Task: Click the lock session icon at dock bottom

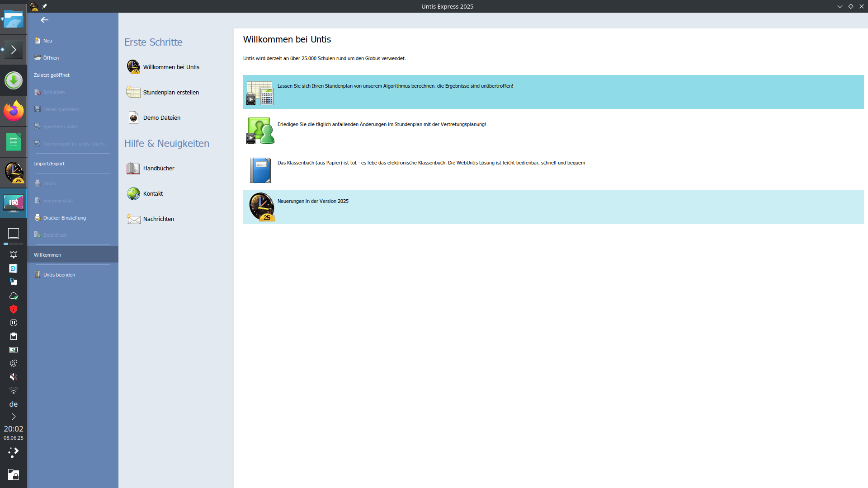Action: [14, 474]
